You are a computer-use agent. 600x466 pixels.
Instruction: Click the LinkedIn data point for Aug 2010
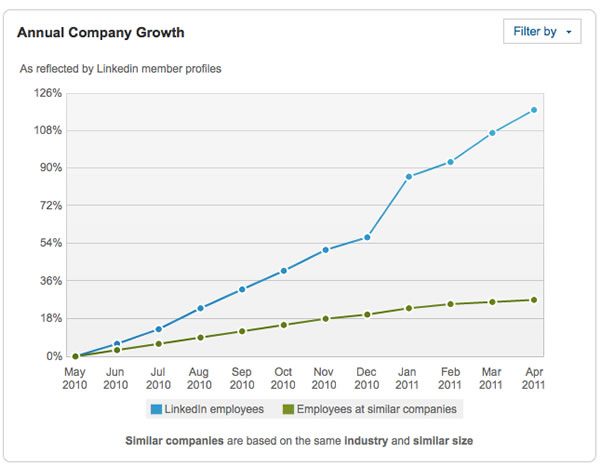pos(200,308)
